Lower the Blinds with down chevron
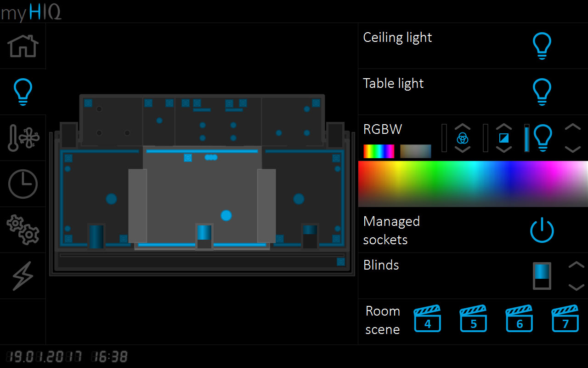The width and height of the screenshot is (588, 368). click(576, 287)
